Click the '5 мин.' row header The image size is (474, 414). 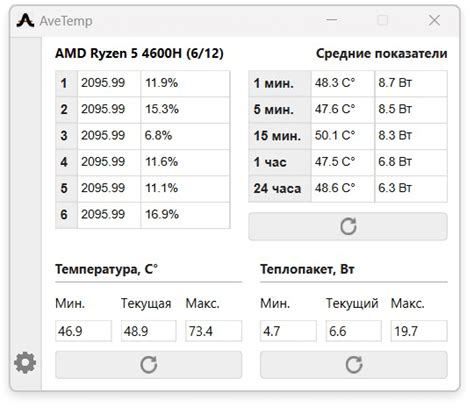tap(280, 110)
